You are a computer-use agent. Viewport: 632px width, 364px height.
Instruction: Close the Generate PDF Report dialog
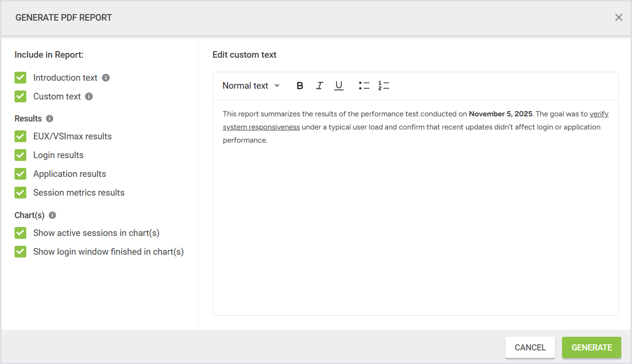[x=619, y=18]
